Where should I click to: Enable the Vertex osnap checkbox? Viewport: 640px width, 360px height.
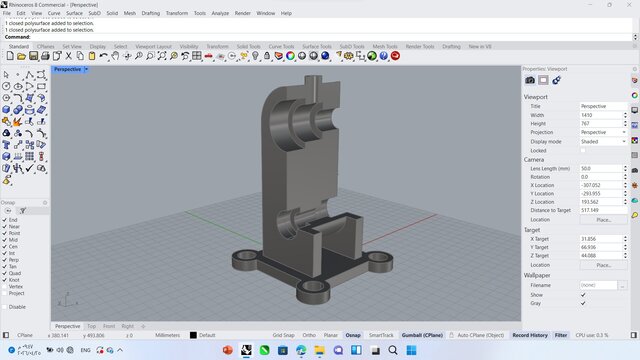click(5, 287)
